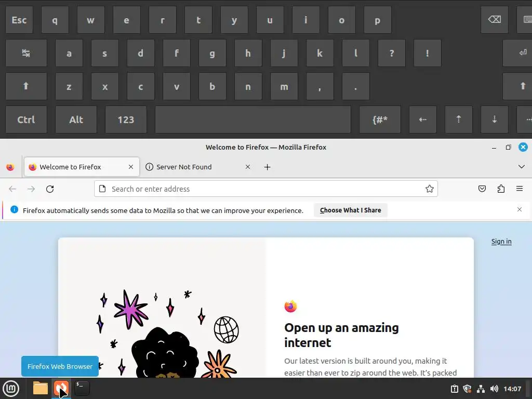Tap the Enter key on virtual keyboard

517,53
